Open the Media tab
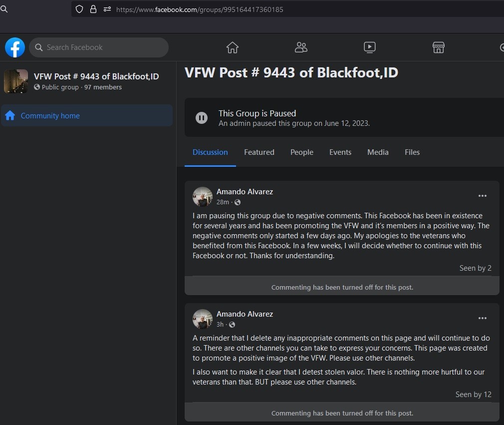 coord(378,152)
